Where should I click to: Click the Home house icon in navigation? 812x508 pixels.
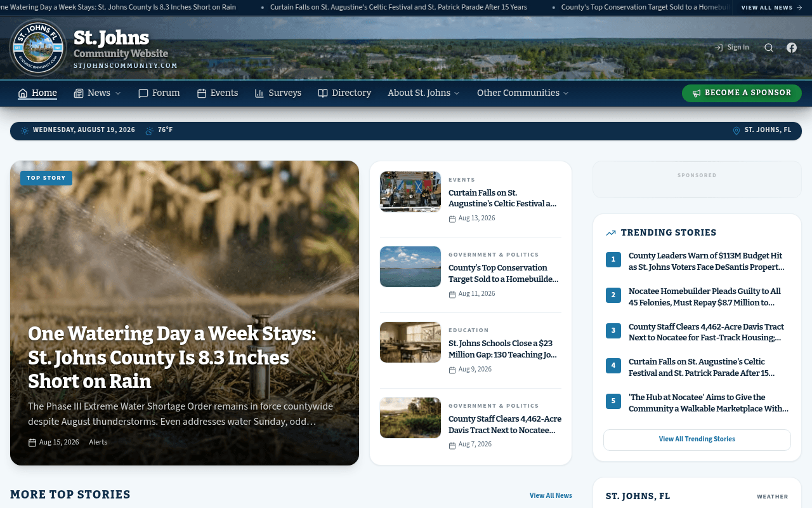point(23,93)
